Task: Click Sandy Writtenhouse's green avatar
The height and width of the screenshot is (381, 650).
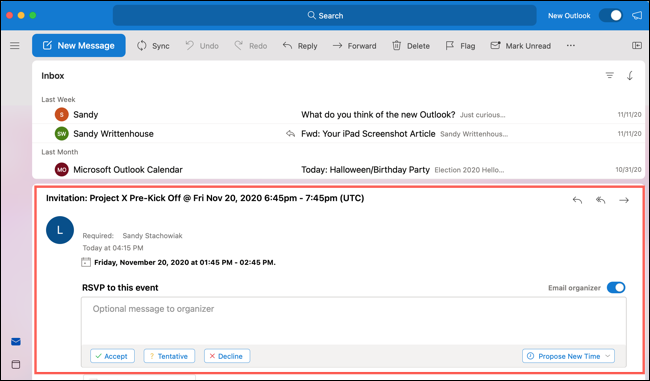Action: click(x=61, y=133)
